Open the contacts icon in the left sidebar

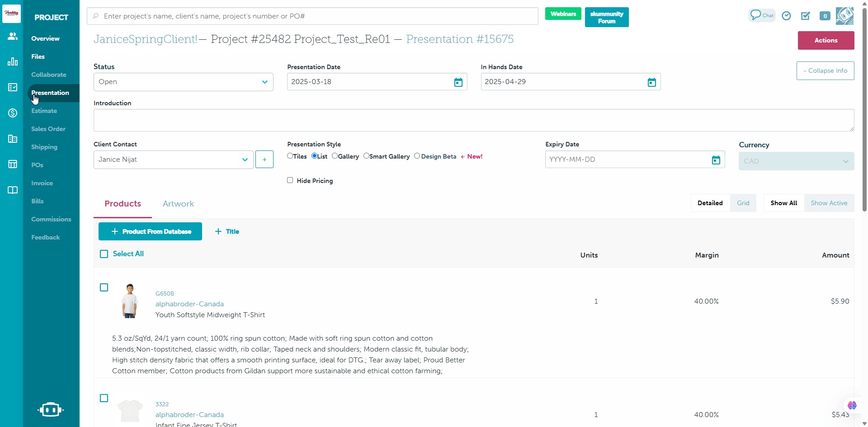tap(12, 36)
